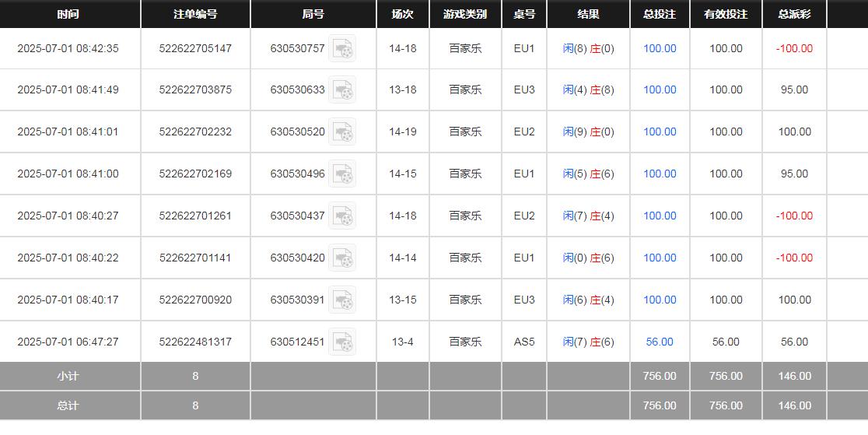Open video replay icon for round 630530420

click(x=341, y=258)
